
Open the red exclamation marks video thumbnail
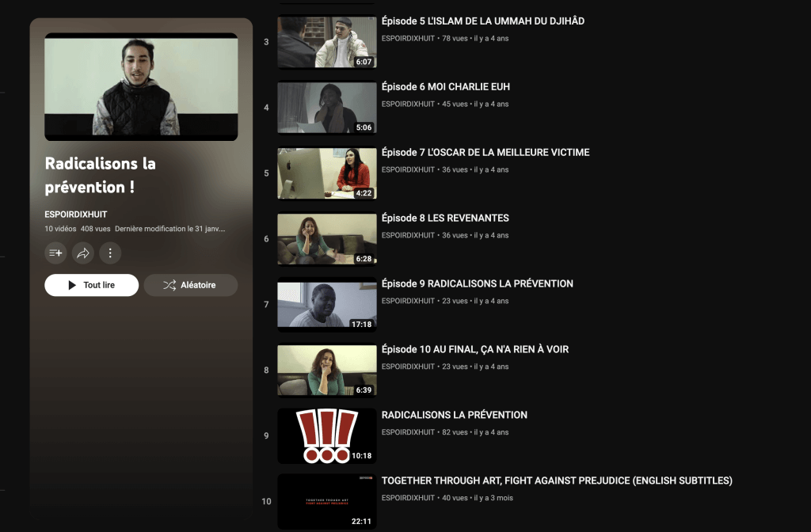pos(326,435)
